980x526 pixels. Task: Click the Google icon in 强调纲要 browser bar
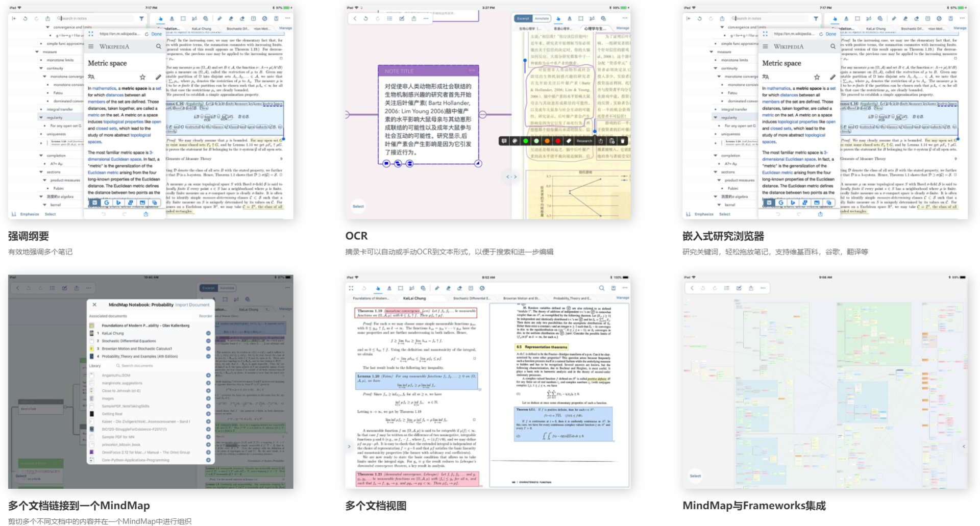point(107,203)
